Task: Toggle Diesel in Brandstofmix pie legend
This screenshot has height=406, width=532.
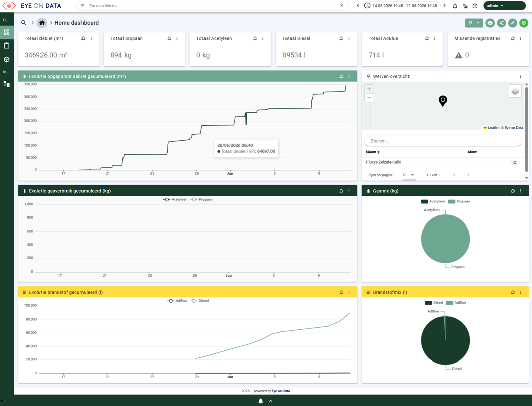Action: [x=434, y=303]
